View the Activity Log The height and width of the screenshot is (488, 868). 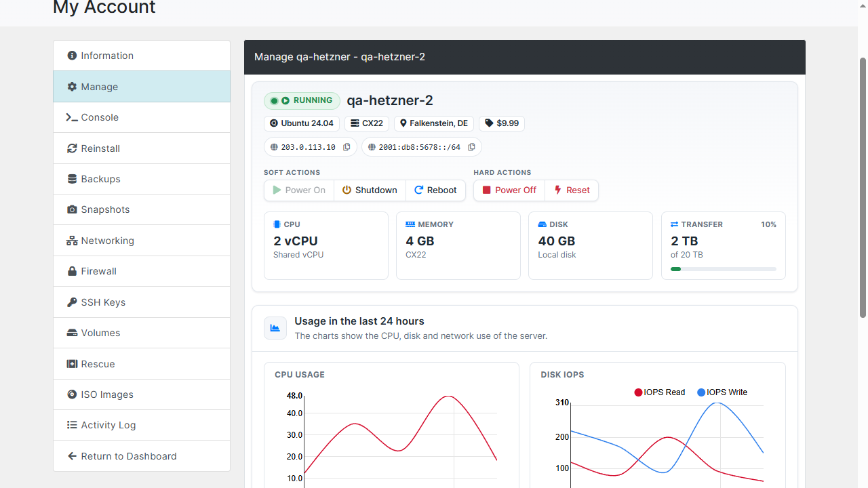click(142, 425)
